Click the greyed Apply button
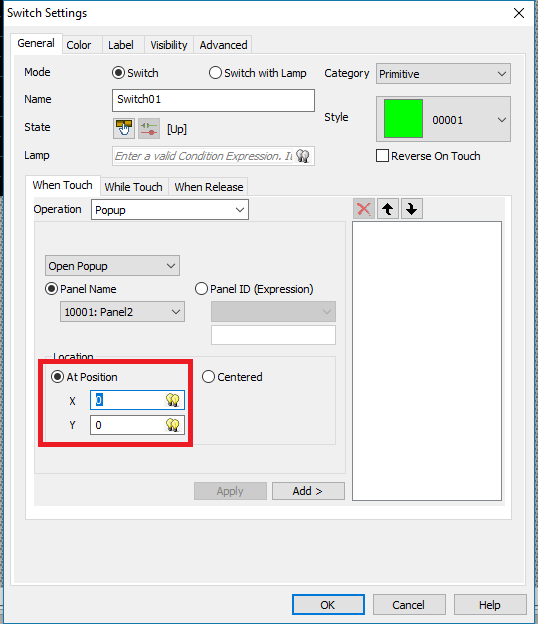Screen dimensions: 538x624 coord(230,491)
